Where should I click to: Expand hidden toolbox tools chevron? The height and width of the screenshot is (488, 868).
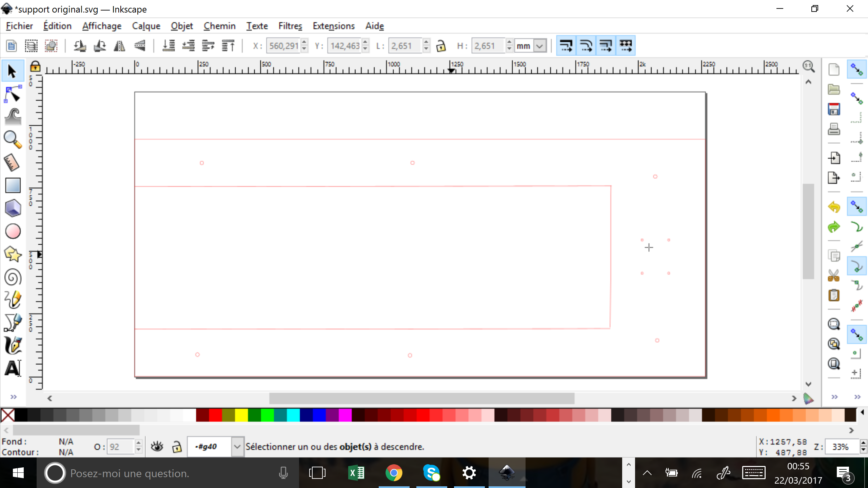click(14, 397)
